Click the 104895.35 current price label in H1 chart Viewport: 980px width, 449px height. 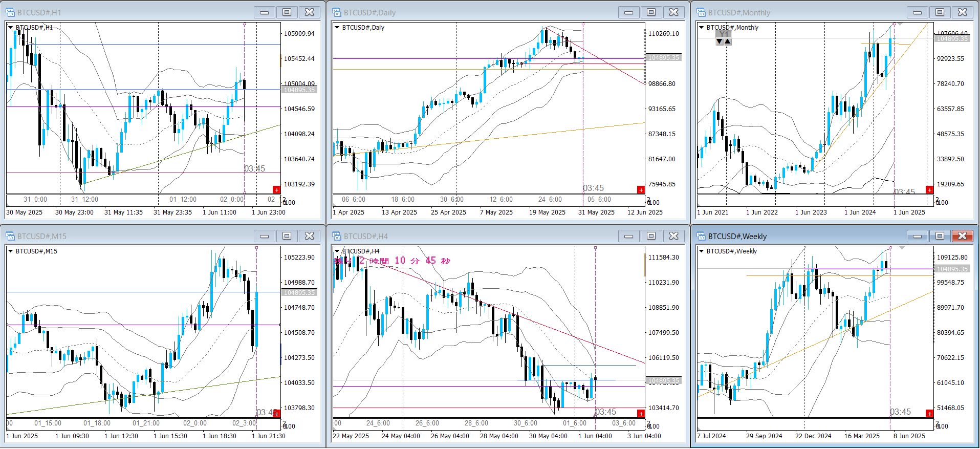coord(299,90)
